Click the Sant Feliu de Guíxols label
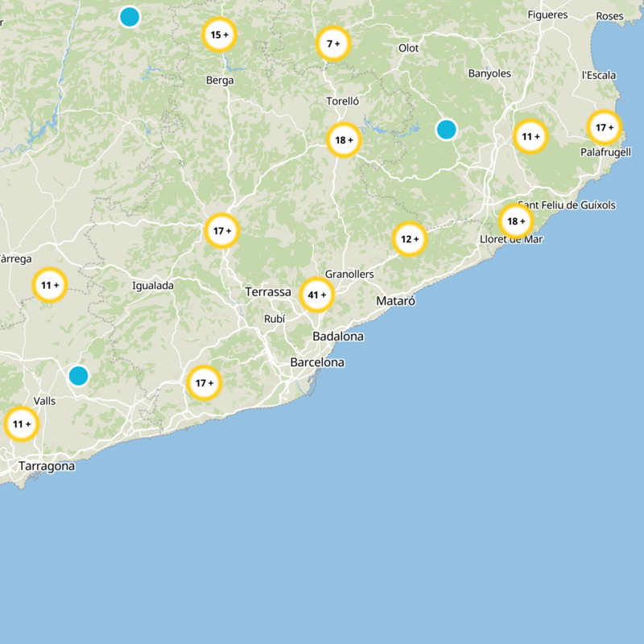 click(x=567, y=204)
